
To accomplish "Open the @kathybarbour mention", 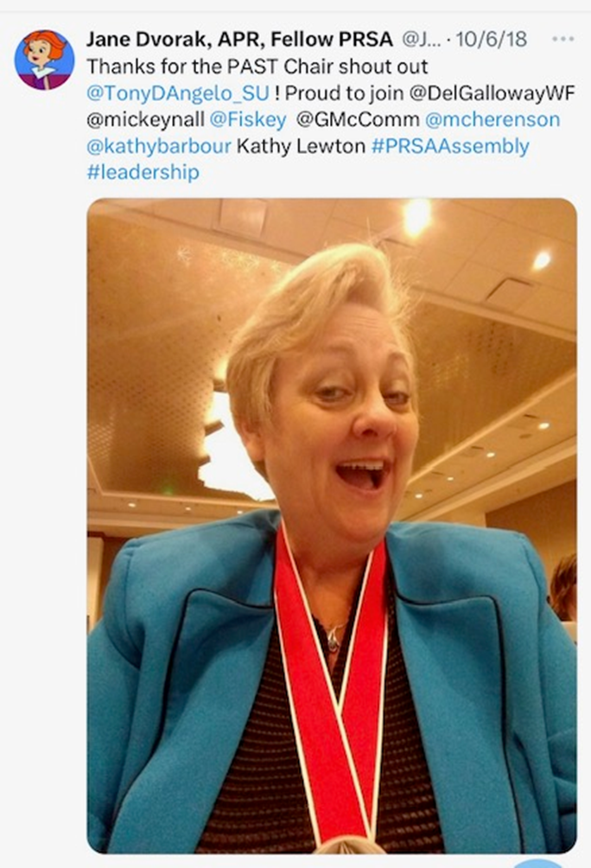I will 159,146.
